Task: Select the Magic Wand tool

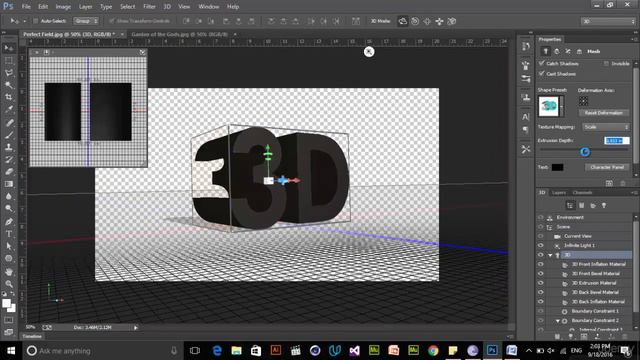Action: tap(9, 85)
